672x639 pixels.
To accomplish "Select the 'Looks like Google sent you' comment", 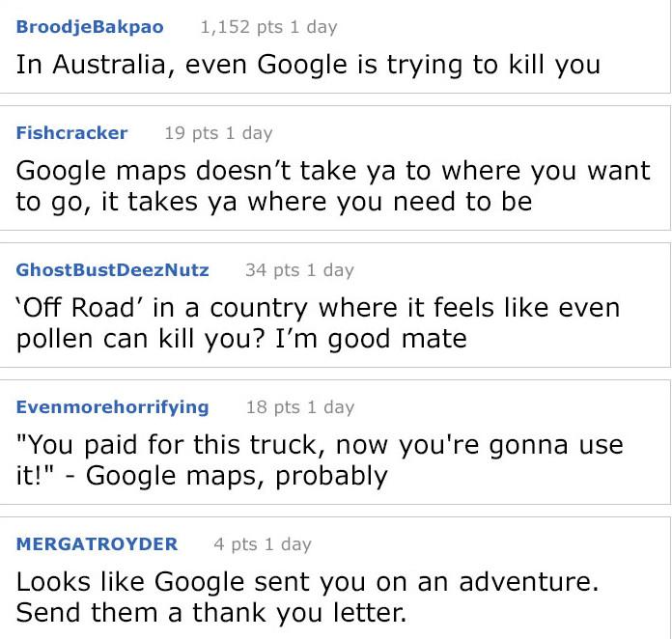I will (x=307, y=597).
